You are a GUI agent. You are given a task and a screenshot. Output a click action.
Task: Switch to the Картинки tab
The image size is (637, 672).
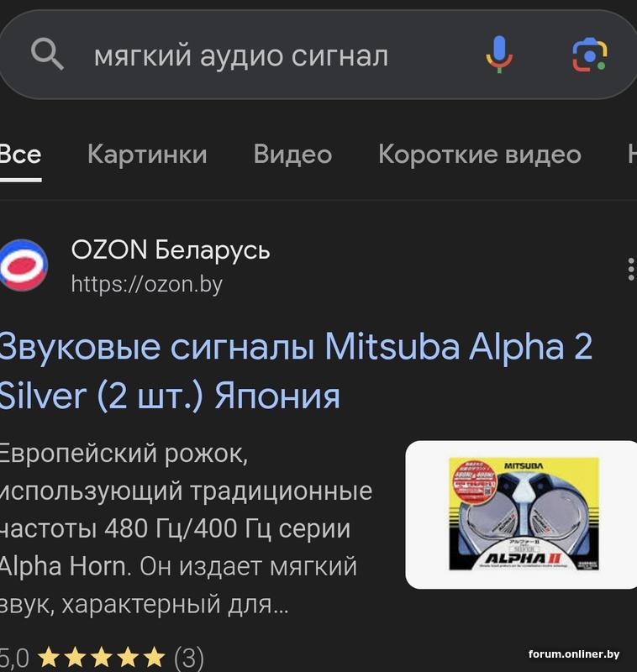point(147,155)
